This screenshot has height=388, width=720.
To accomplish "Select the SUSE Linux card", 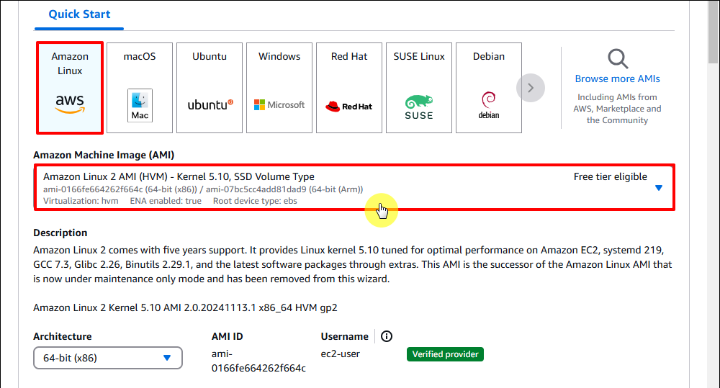I will (419, 88).
